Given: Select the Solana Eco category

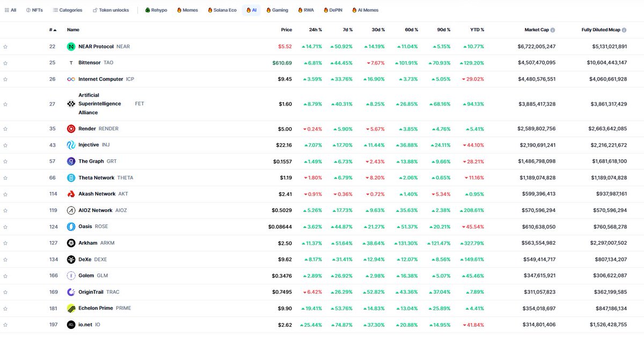Looking at the screenshot, I should pos(222,10).
